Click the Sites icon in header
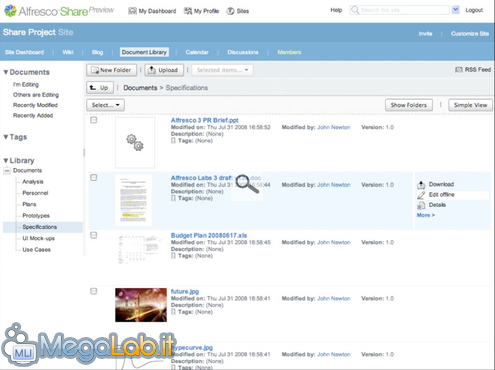This screenshot has height=370, width=495. [230, 11]
